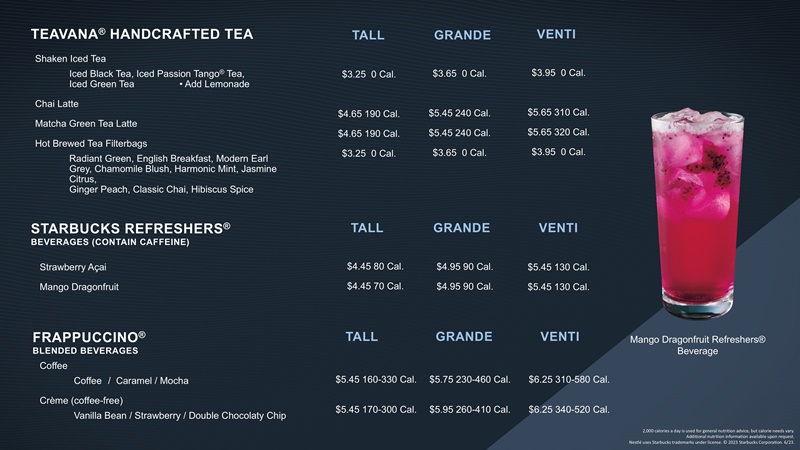Viewport: 800px width, 450px height.
Task: Click the Tall header in Refreshers section
Action: click(x=367, y=228)
